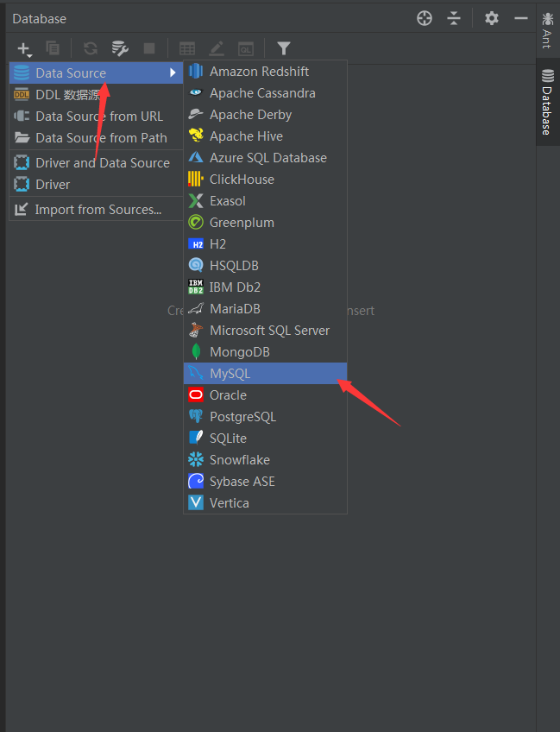
Task: Choose H2 database entry
Action: 265,244
